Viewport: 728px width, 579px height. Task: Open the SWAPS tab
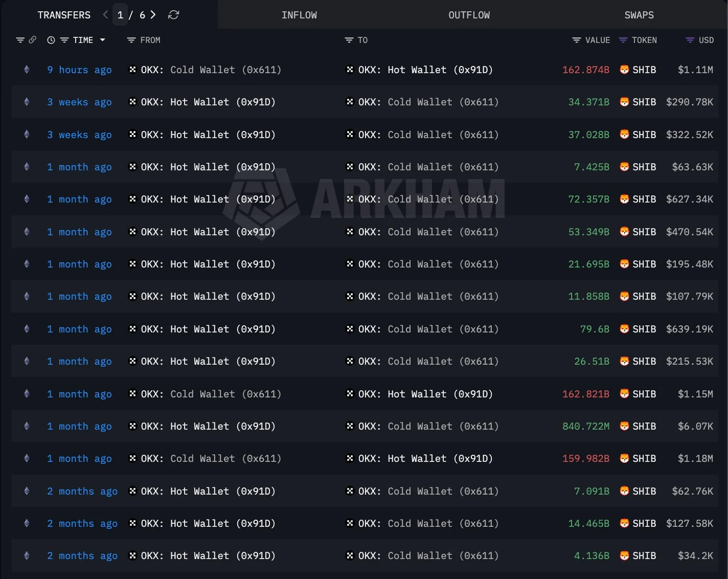639,15
